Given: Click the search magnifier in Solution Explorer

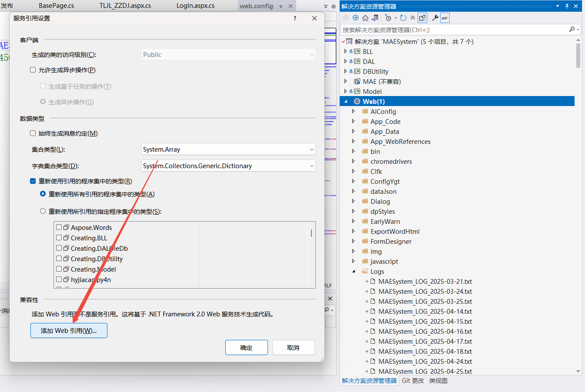Looking at the screenshot, I should point(572,30).
